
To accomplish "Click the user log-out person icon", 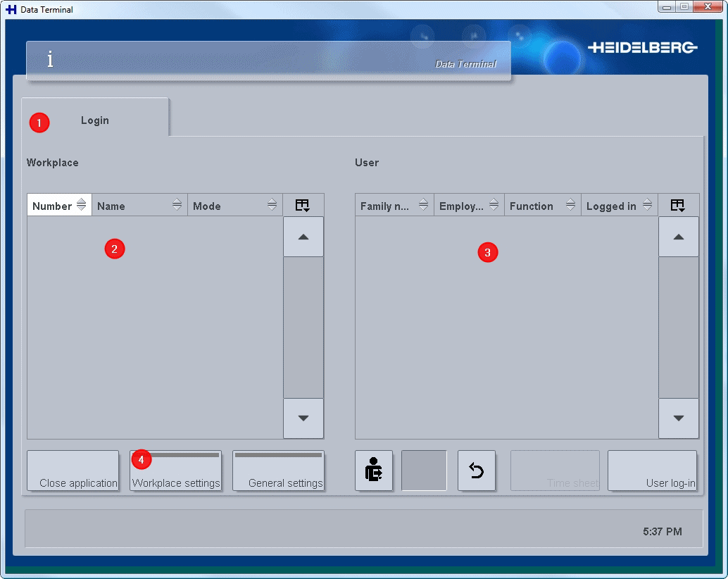I will (374, 471).
